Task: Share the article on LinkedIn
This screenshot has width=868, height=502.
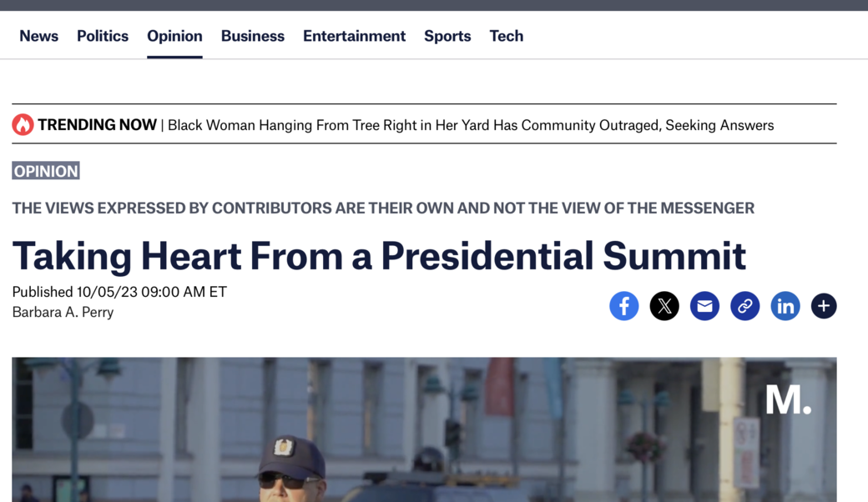Action: tap(785, 306)
